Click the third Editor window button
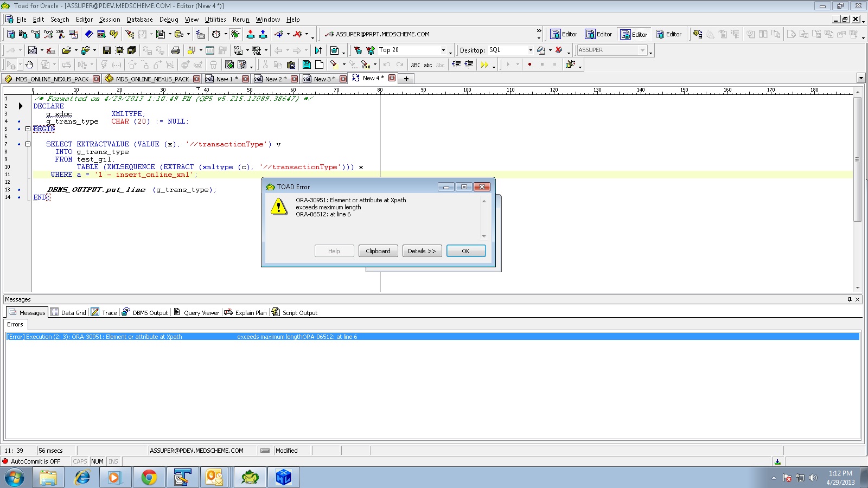The width and height of the screenshot is (868, 488). tap(634, 34)
